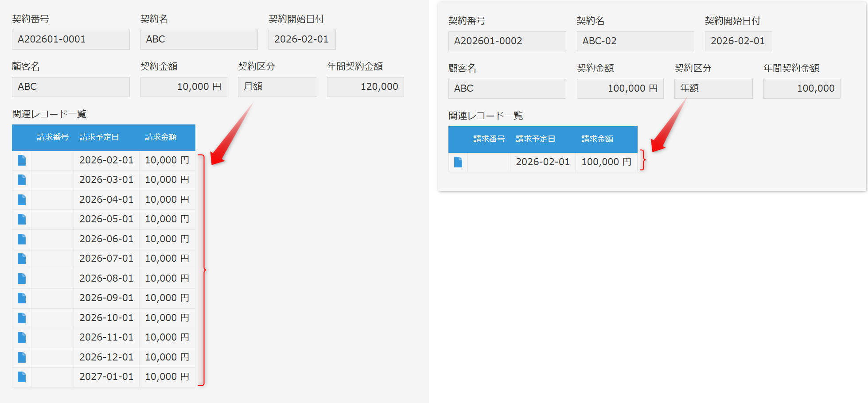The image size is (868, 403).
Task: Click date cell 2026-05-01
Action: (x=107, y=219)
